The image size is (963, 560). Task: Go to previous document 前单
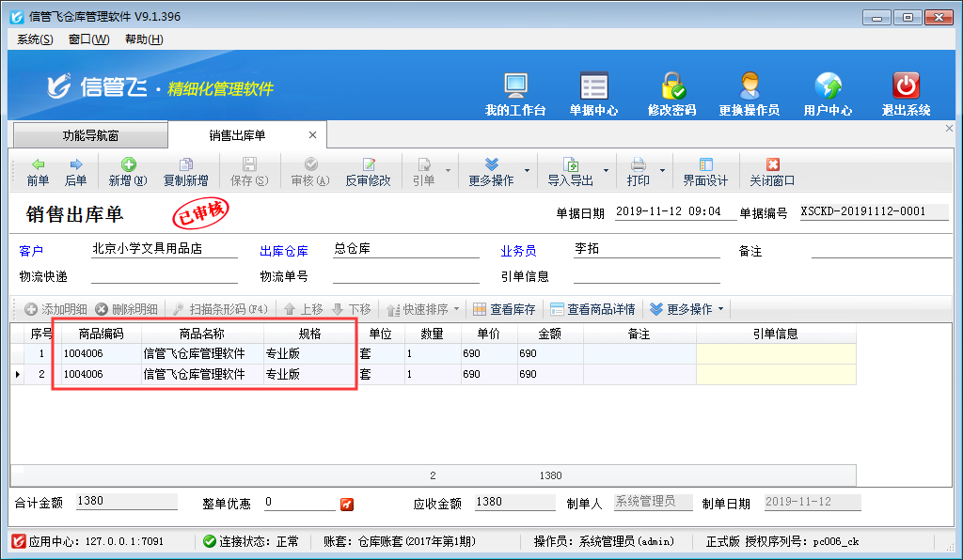[38, 172]
